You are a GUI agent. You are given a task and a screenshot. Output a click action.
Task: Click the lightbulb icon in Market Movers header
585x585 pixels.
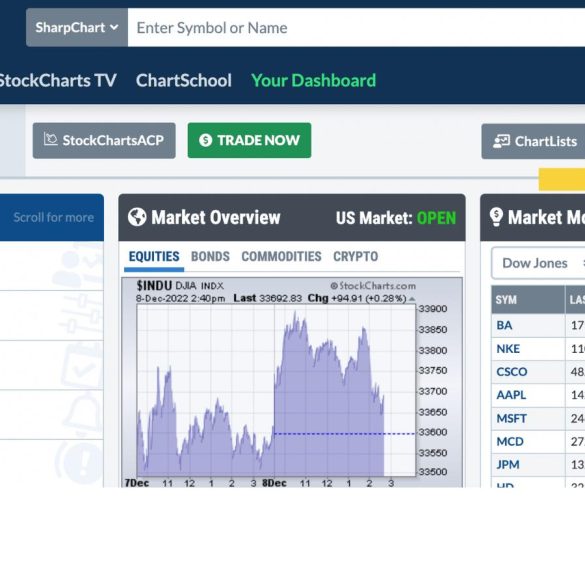tap(496, 217)
